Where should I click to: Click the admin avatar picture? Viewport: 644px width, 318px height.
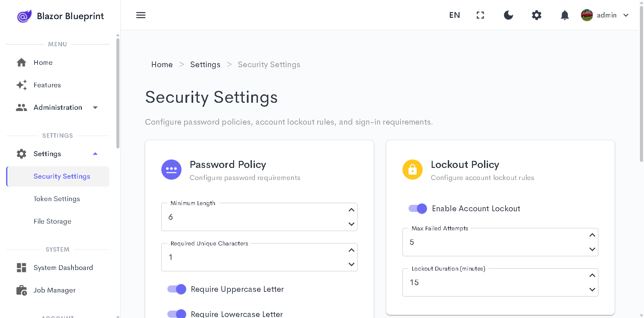[x=587, y=15]
